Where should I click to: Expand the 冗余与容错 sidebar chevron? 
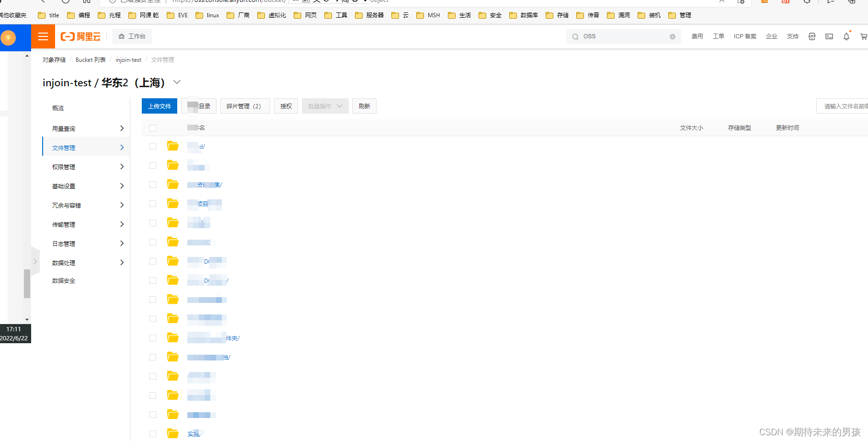click(x=122, y=205)
